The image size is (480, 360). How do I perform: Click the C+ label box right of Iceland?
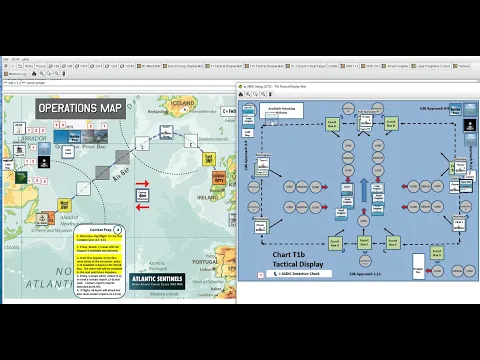pos(228,111)
